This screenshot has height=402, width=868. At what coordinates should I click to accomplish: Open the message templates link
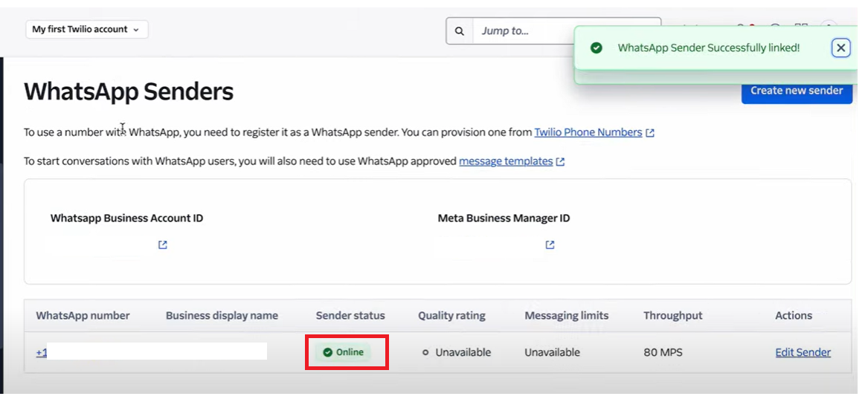(x=506, y=161)
